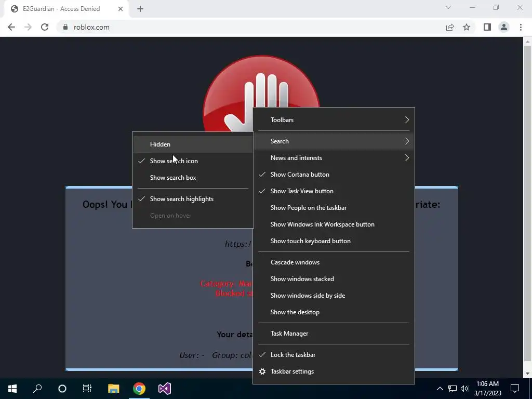View site info via the lock icon
The image size is (532, 399).
(65, 27)
